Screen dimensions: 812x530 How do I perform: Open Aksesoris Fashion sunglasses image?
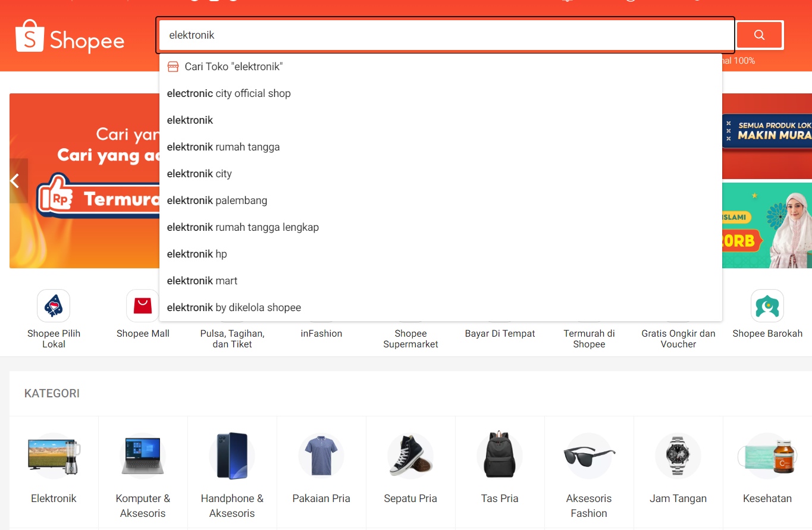(x=589, y=456)
